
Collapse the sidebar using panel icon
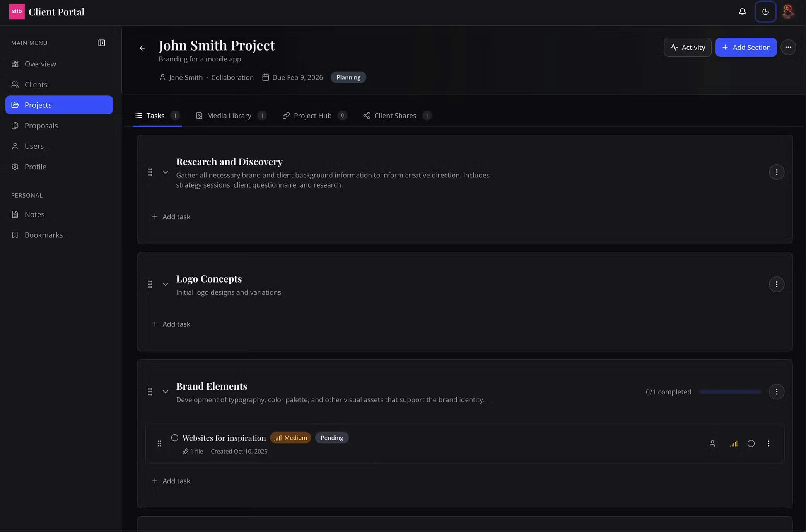point(101,43)
